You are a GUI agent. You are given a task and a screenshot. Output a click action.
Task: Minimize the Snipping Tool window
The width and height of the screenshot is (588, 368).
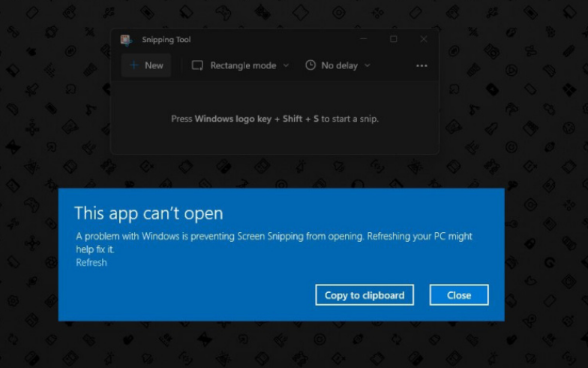(x=363, y=39)
